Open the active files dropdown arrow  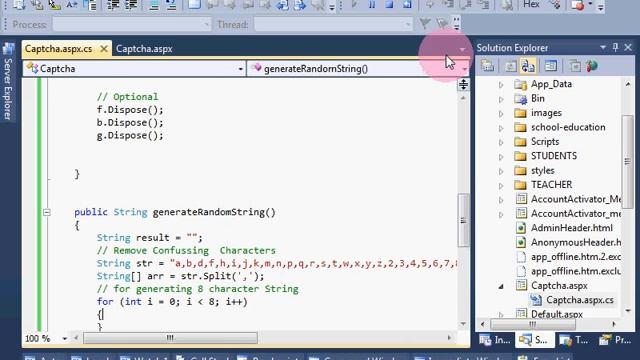pyautogui.click(x=462, y=49)
